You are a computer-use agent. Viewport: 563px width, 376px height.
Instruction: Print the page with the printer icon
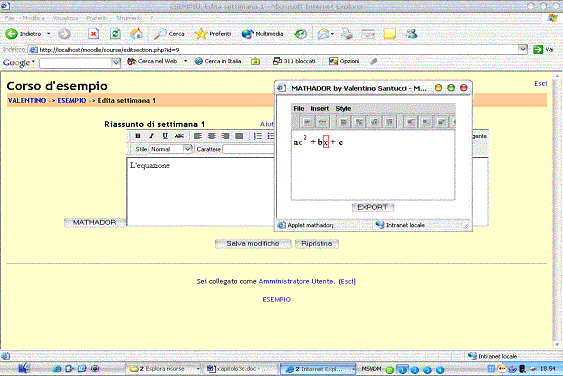347,34
